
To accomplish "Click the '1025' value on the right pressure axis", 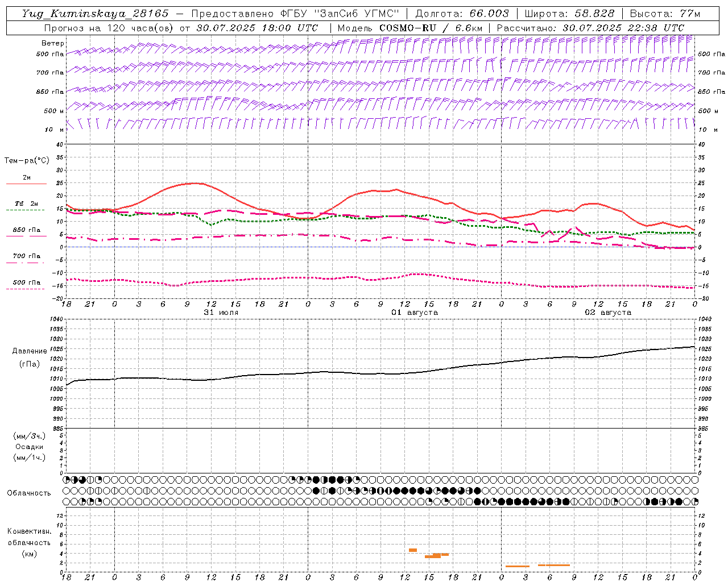I will [705, 349].
